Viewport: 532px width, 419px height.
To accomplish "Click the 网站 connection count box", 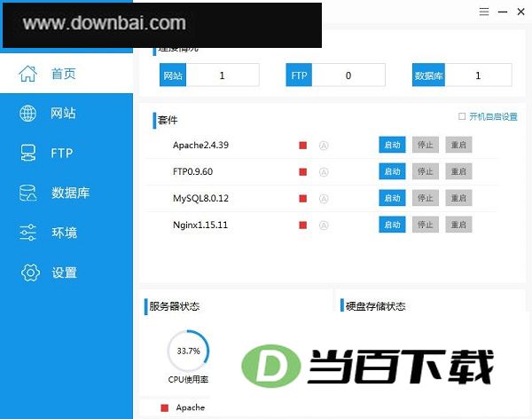I will click(209, 75).
